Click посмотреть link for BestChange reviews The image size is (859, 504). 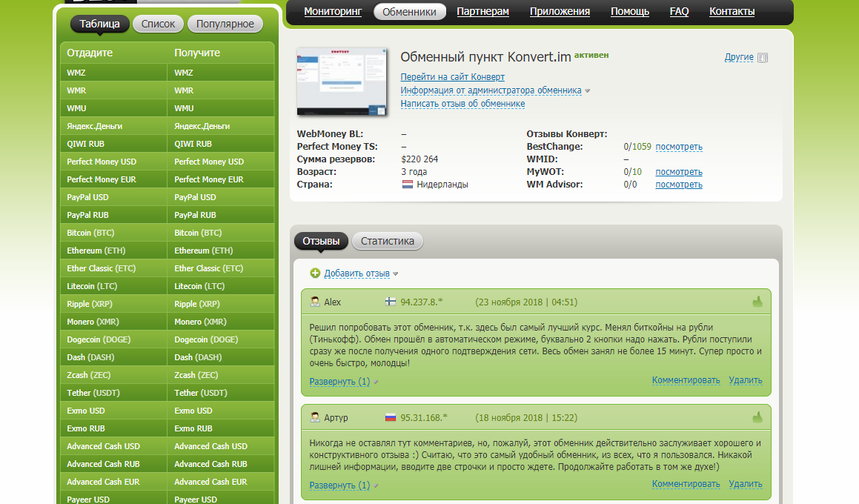(678, 147)
